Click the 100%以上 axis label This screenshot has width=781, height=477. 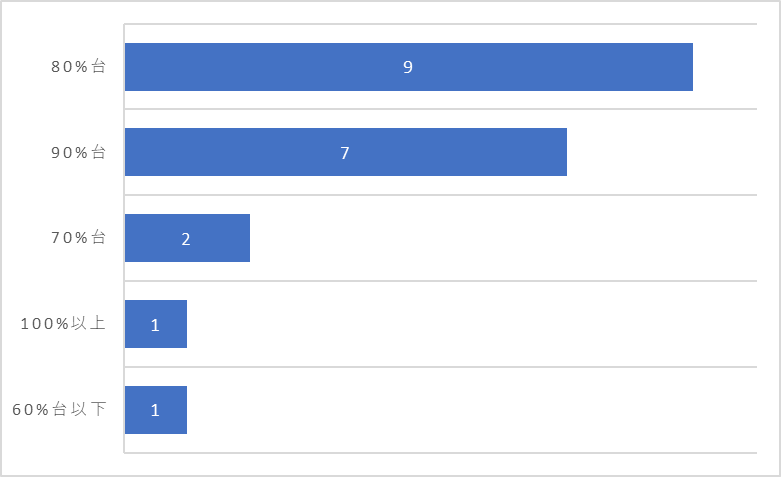click(x=63, y=324)
